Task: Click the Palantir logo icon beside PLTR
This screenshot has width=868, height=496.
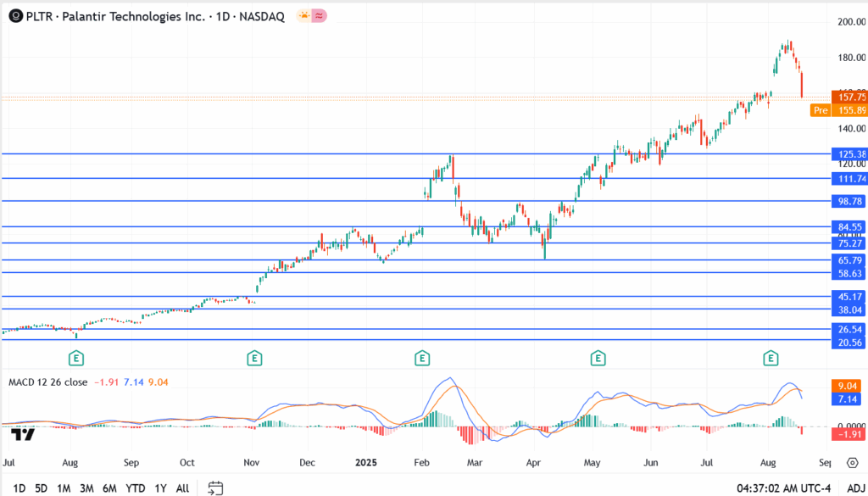Action: (15, 16)
